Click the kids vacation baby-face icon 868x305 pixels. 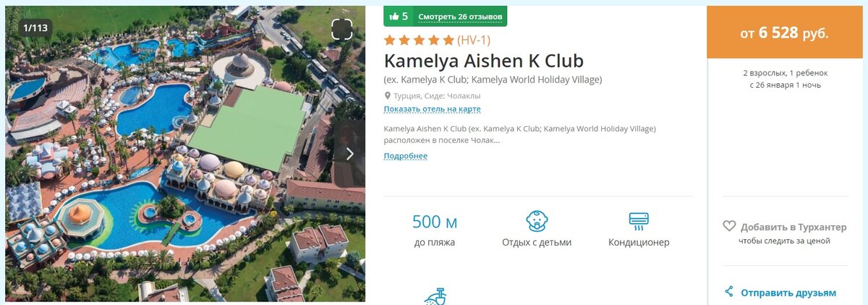[537, 222]
